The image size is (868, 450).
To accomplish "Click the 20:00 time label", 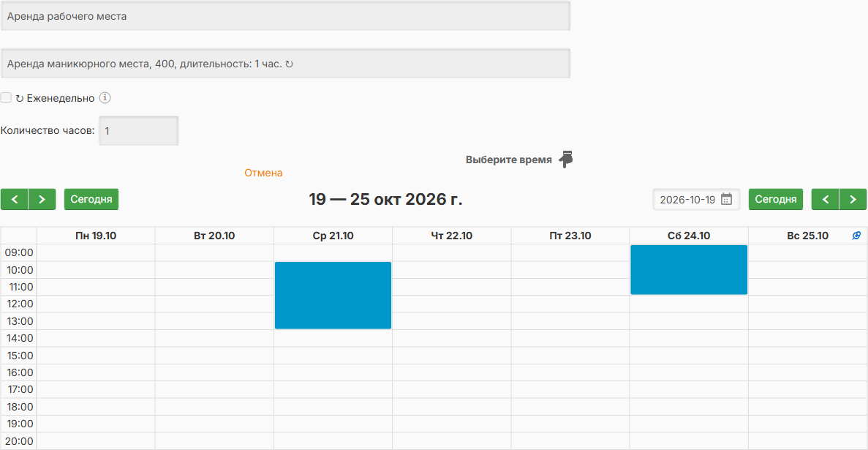I will coord(19,441).
